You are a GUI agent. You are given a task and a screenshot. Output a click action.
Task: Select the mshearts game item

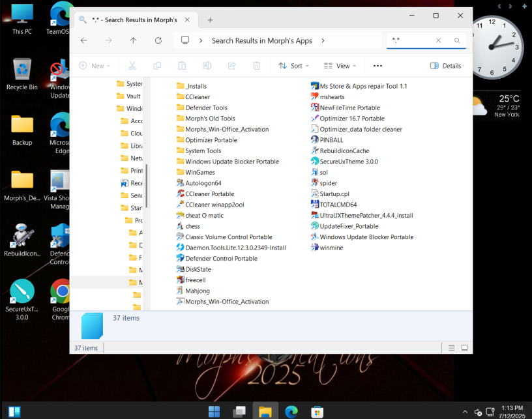(x=328, y=97)
